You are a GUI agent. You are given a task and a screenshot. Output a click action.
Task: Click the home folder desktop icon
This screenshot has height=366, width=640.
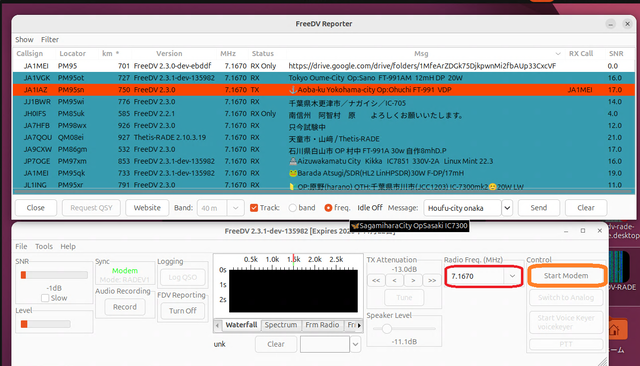(x=617, y=329)
